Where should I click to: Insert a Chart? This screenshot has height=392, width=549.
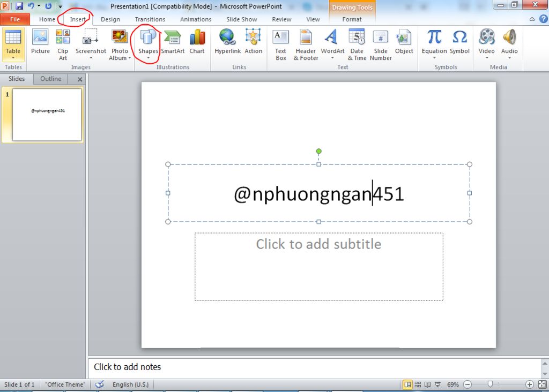[x=197, y=42]
